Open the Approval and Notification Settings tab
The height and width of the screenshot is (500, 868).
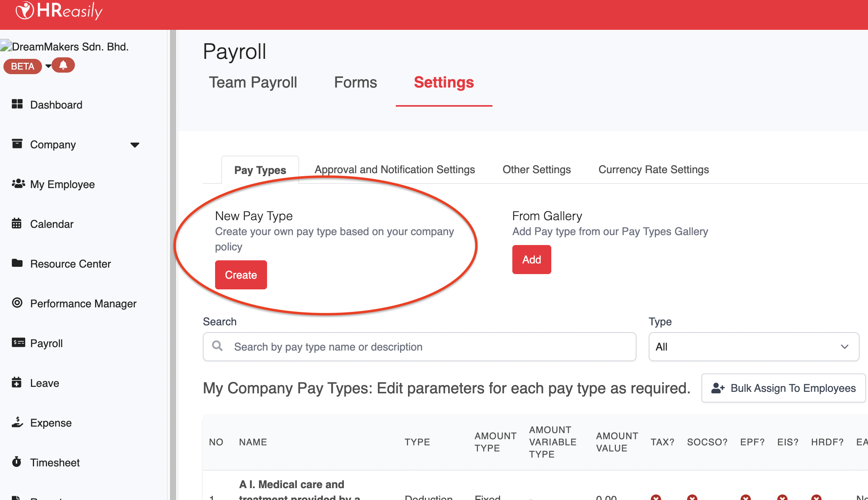coord(395,169)
